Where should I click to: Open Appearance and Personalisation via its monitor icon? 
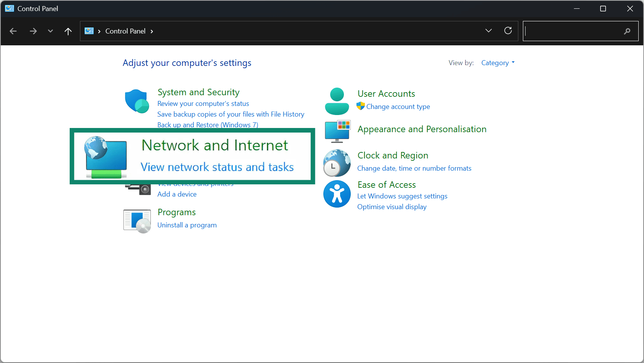point(337,131)
